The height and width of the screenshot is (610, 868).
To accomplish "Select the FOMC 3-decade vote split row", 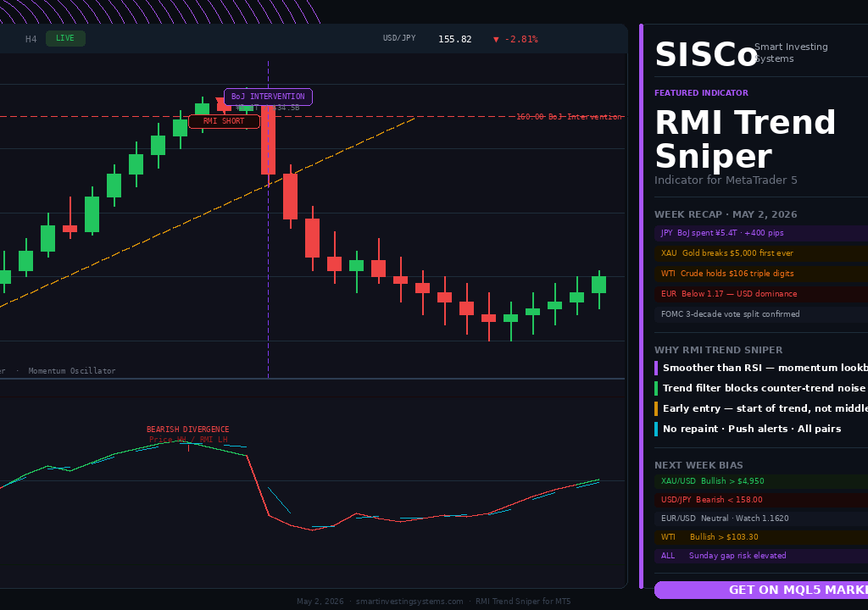I will tap(761, 313).
